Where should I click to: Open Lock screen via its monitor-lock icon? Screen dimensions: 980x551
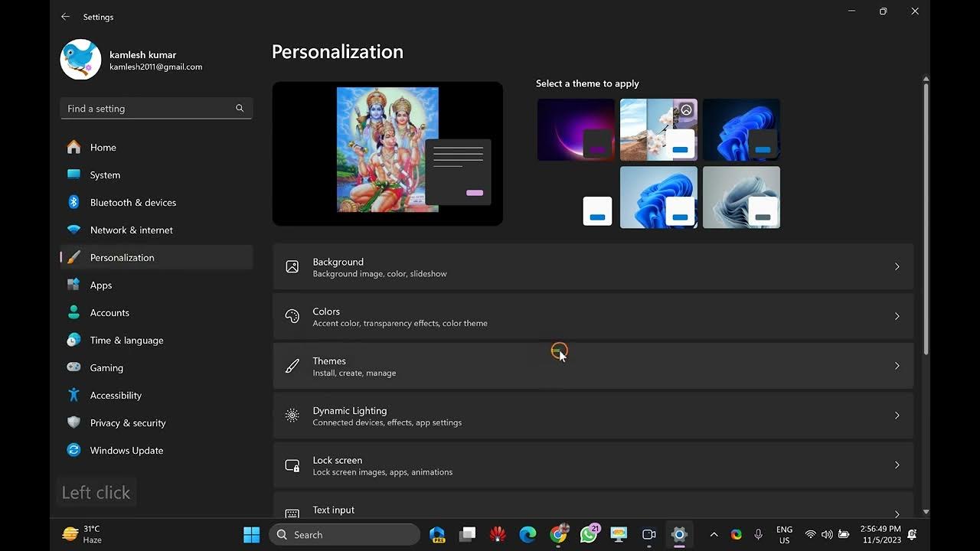tap(292, 465)
